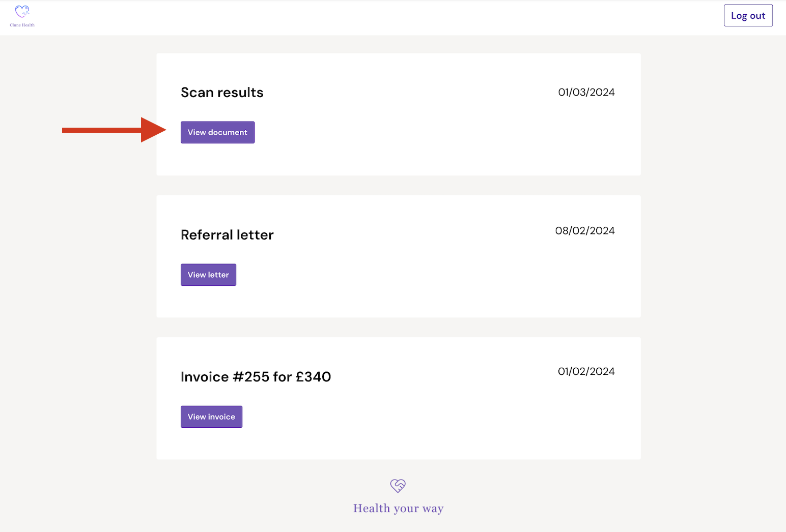Open the Scan results document
This screenshot has width=786, height=532.
coord(217,132)
